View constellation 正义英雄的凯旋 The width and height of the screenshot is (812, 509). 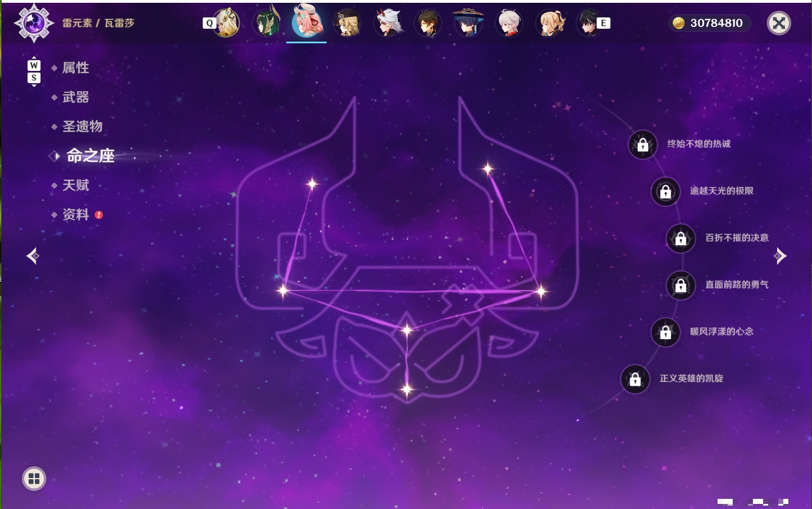691,379
